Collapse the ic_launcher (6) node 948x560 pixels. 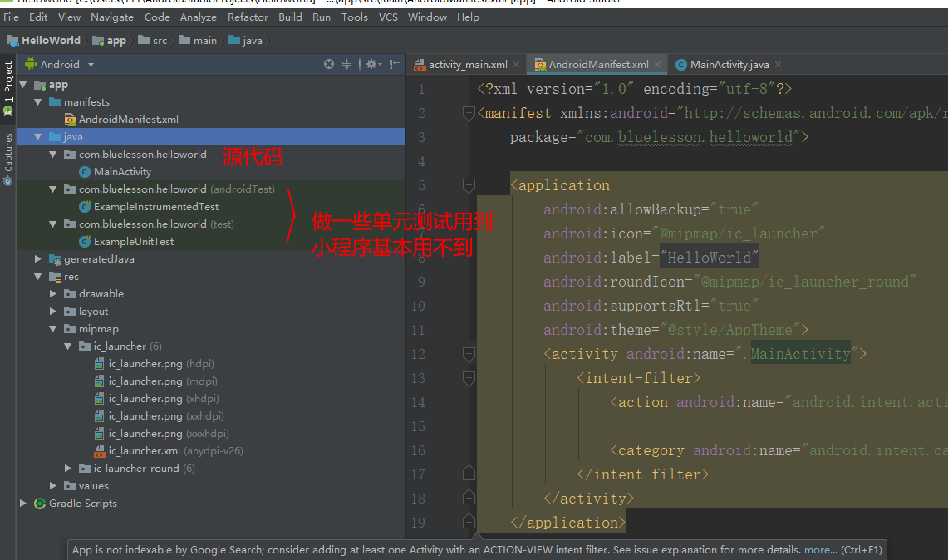pos(68,346)
